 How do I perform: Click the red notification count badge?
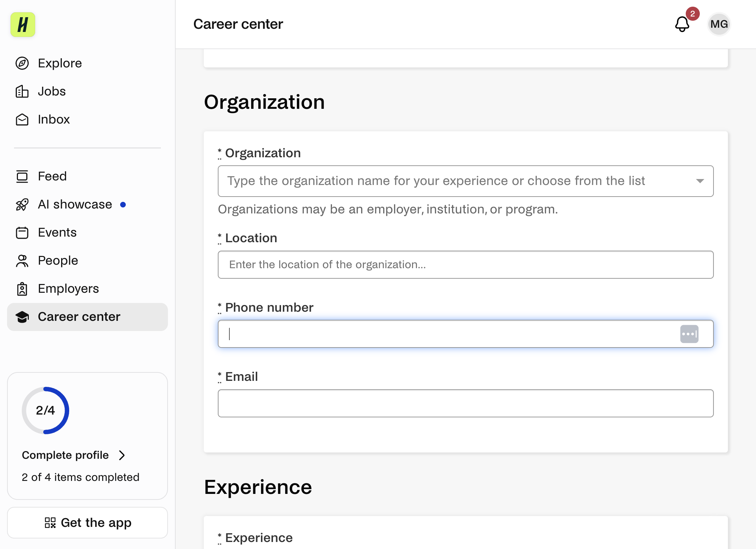point(692,14)
